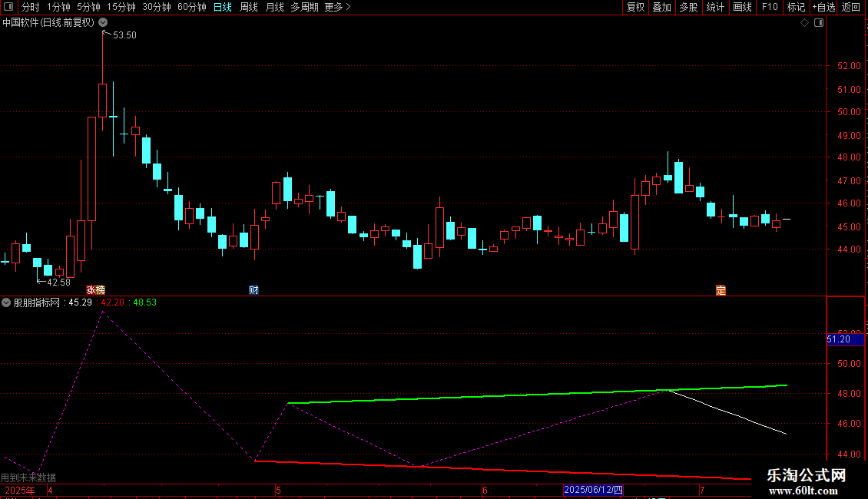Select the 30分钟 period tab

[157, 7]
